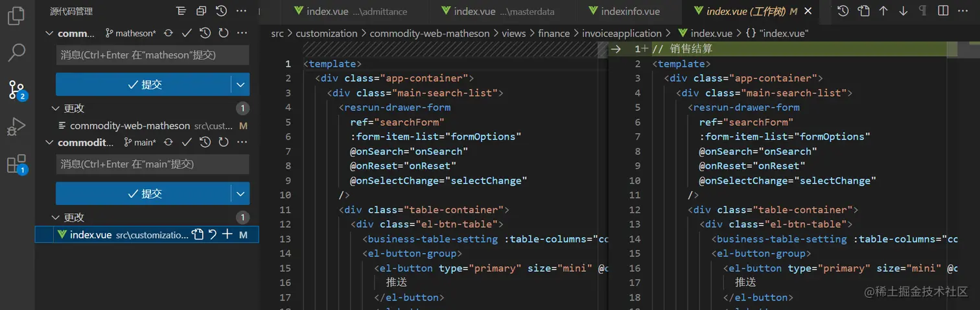Select index.vue (工作树) tab
This screenshot has height=310, width=980.
pyautogui.click(x=745, y=11)
